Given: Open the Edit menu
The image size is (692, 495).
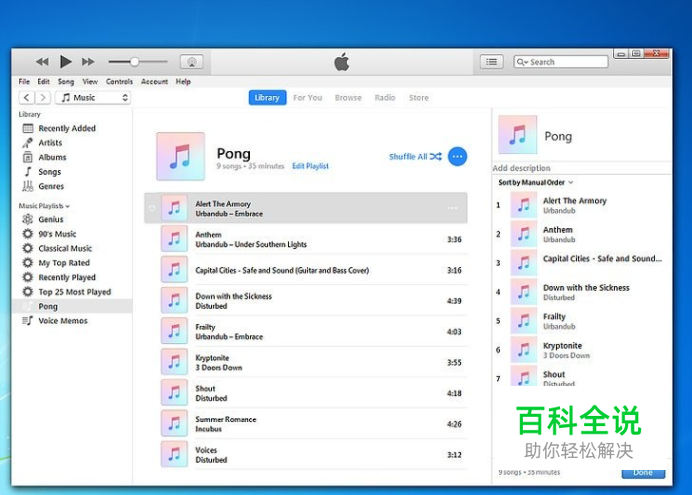Looking at the screenshot, I should pos(43,82).
